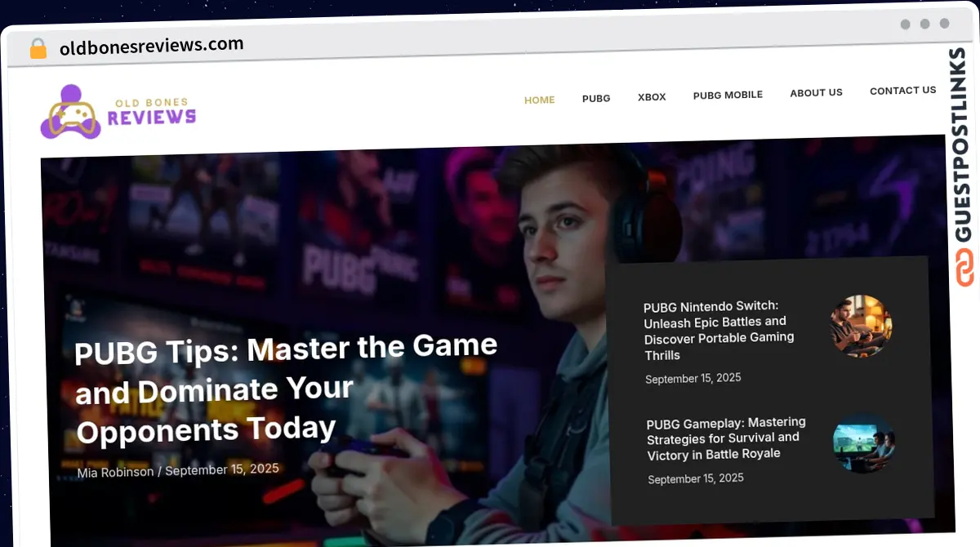Click date under PUBG Nintendo Switch article
Viewport: 980px width, 547px height.
point(693,379)
